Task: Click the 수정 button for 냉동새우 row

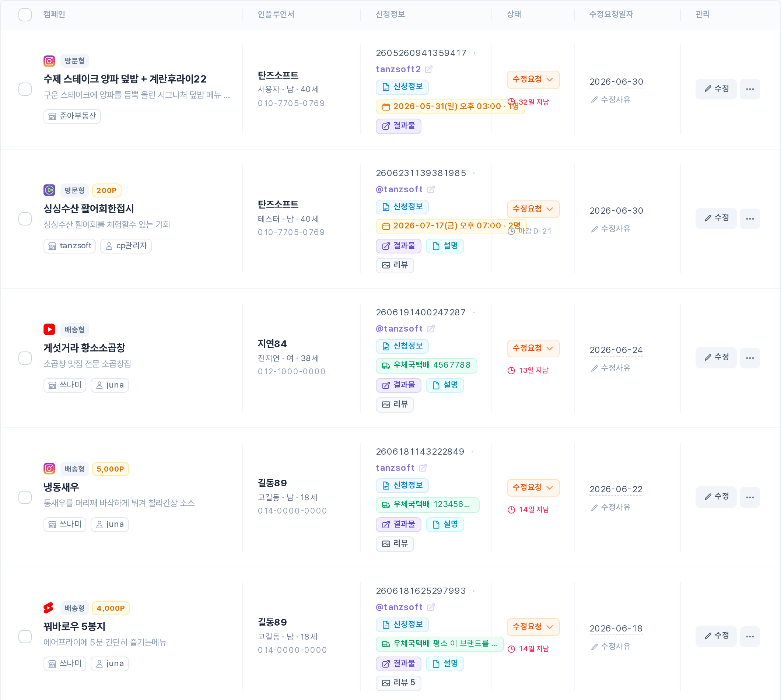Action: pyautogui.click(x=716, y=497)
